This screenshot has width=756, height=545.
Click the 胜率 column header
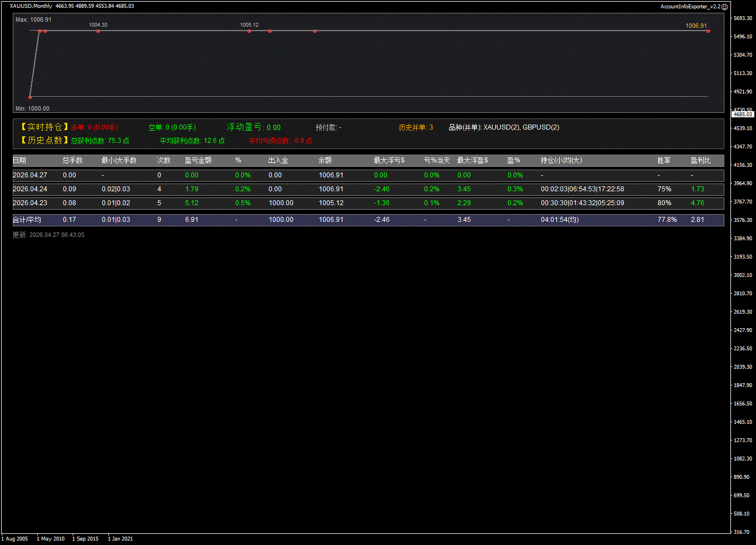click(664, 160)
